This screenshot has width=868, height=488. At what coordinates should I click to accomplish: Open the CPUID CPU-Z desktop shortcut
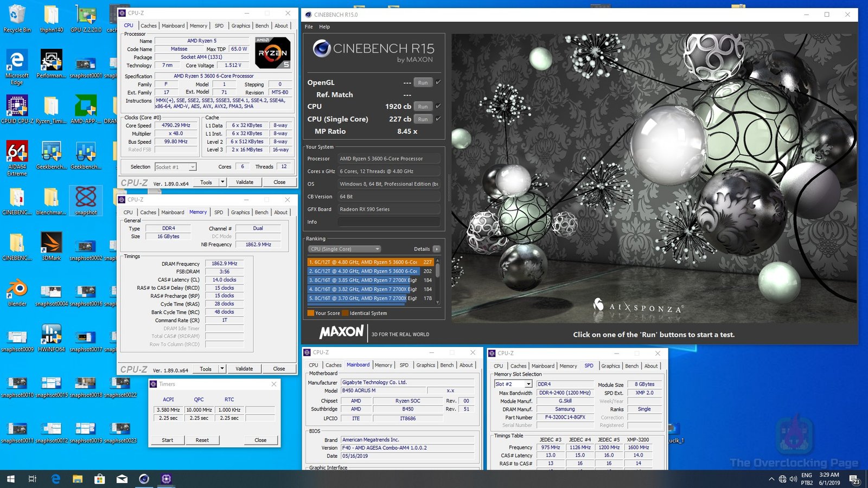(17, 106)
